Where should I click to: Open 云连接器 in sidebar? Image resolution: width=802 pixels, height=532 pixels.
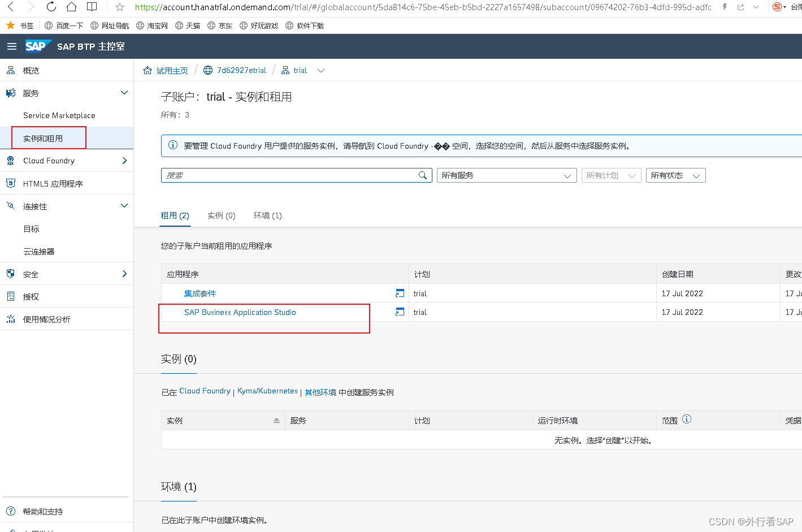point(39,252)
